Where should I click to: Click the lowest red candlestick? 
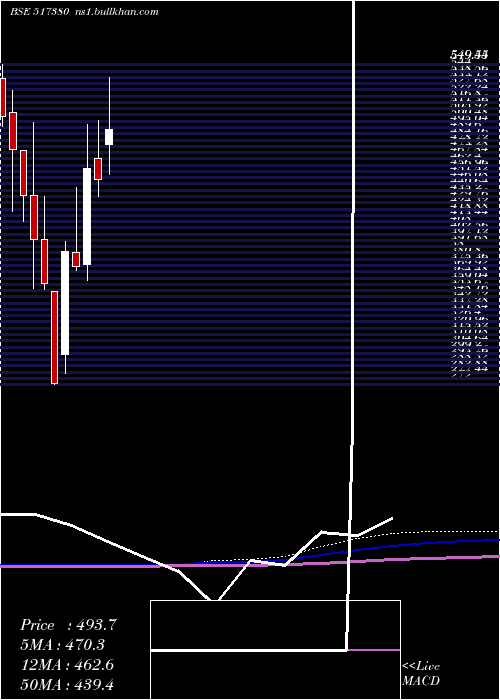click(54, 338)
